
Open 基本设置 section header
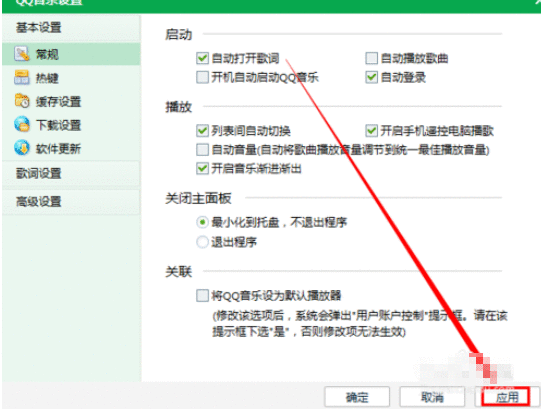(71, 28)
